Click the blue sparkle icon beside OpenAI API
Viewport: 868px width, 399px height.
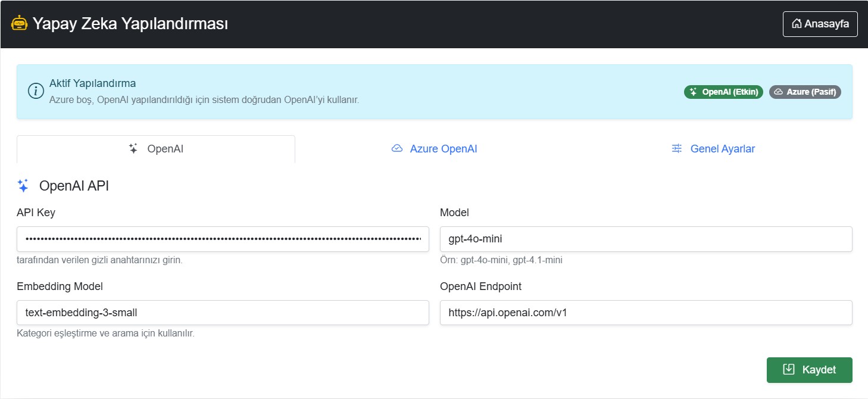pyautogui.click(x=23, y=186)
